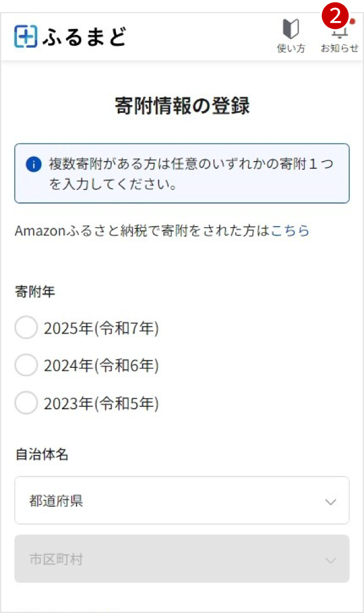Select 2024年(令和6年) donation year
The image size is (364, 613).
pos(26,365)
